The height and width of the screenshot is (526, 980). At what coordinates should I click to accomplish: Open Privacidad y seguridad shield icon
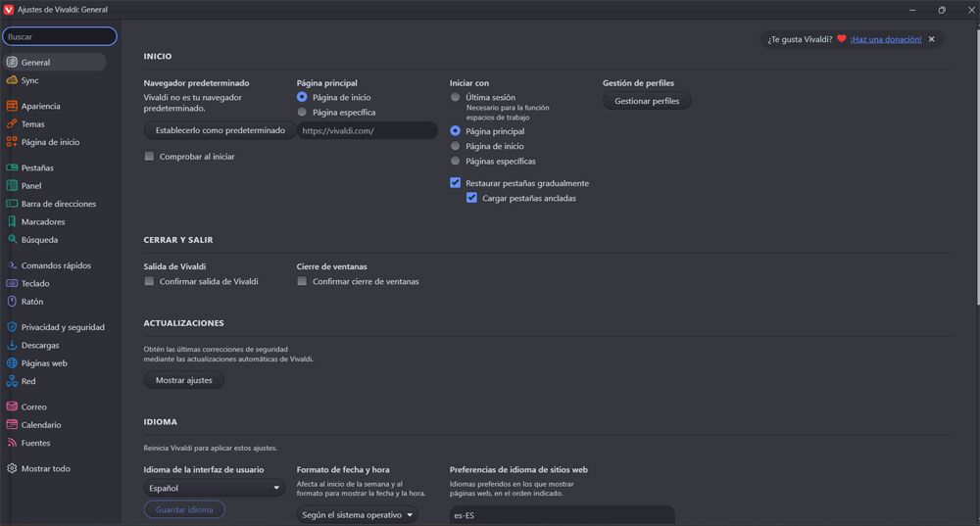tap(12, 327)
